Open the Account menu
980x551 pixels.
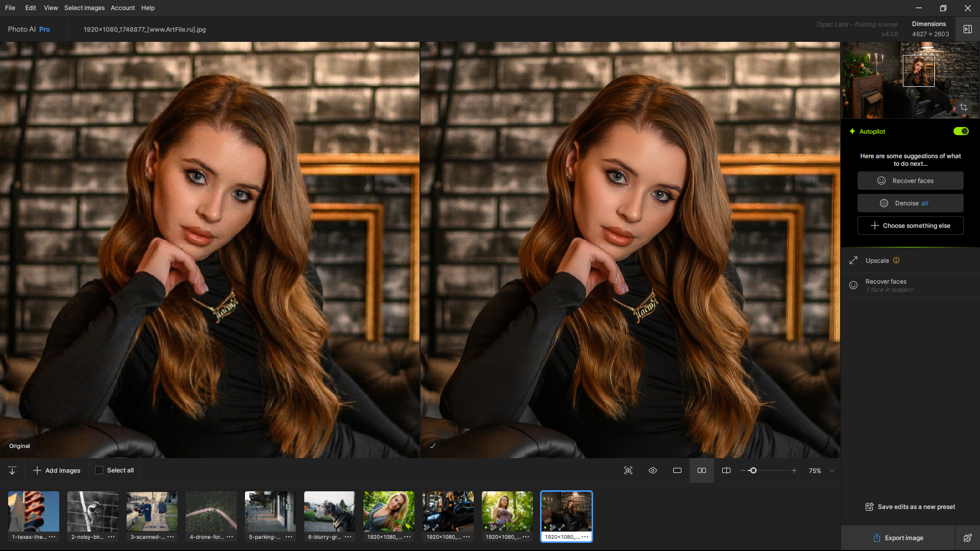[122, 8]
